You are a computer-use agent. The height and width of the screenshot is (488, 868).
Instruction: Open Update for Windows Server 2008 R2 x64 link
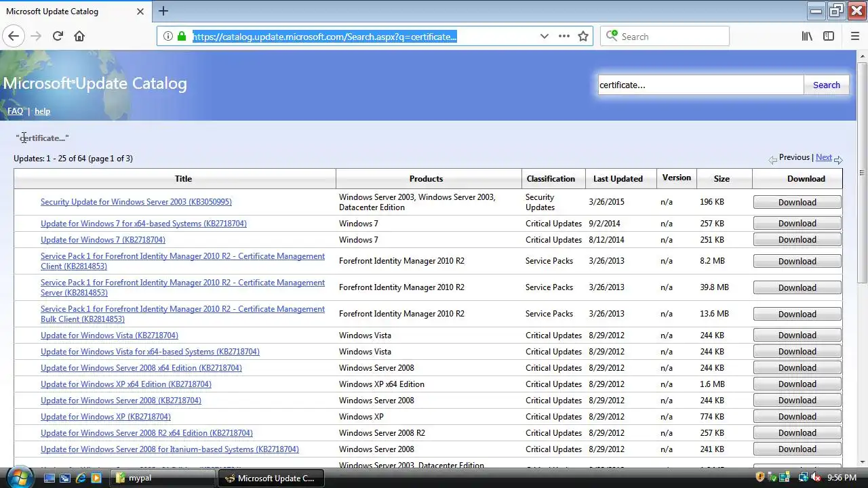tap(146, 433)
